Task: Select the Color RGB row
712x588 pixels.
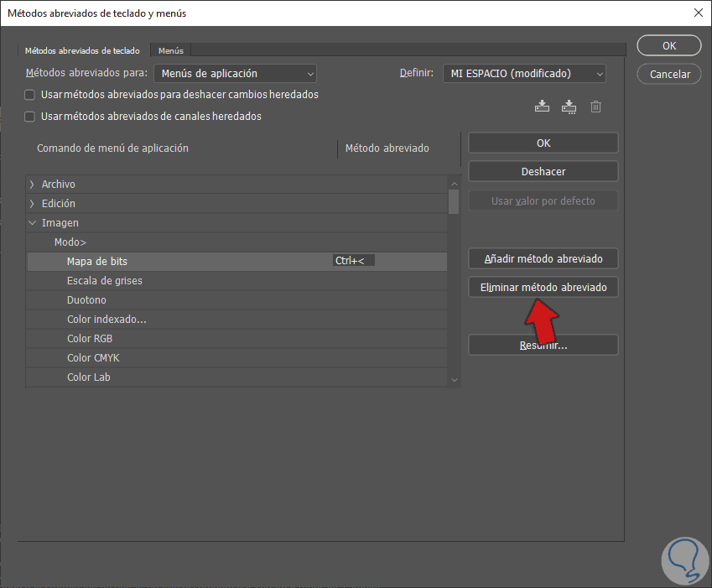Action: [x=236, y=339]
